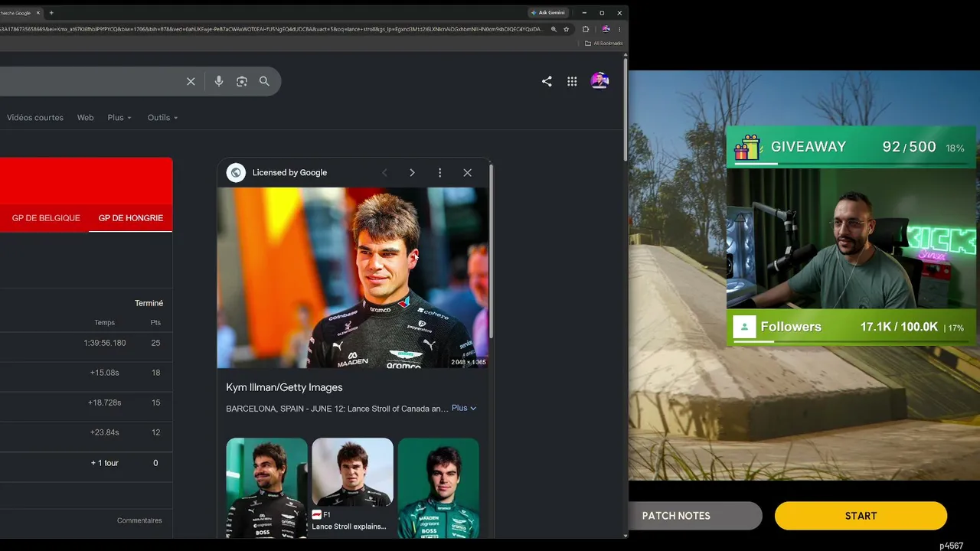Close the Google search tab

38,13
